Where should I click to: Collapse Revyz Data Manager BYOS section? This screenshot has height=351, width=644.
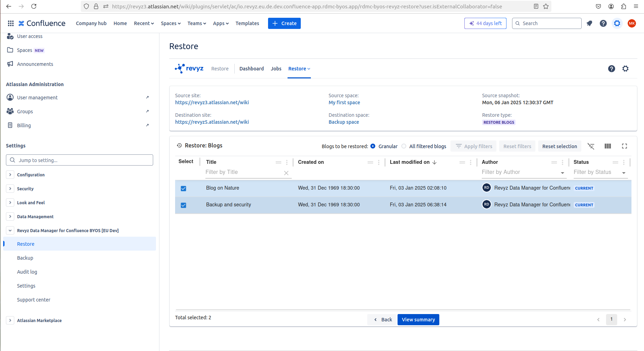10,230
